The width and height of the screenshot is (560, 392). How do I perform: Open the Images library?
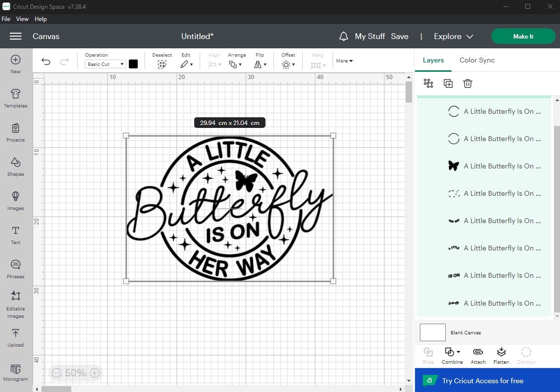[15, 201]
